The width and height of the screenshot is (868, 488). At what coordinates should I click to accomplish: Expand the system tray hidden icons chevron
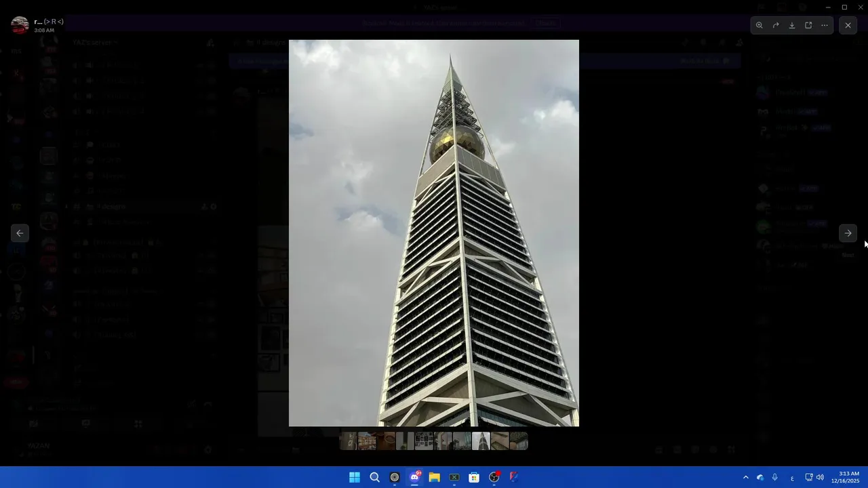[x=746, y=477]
